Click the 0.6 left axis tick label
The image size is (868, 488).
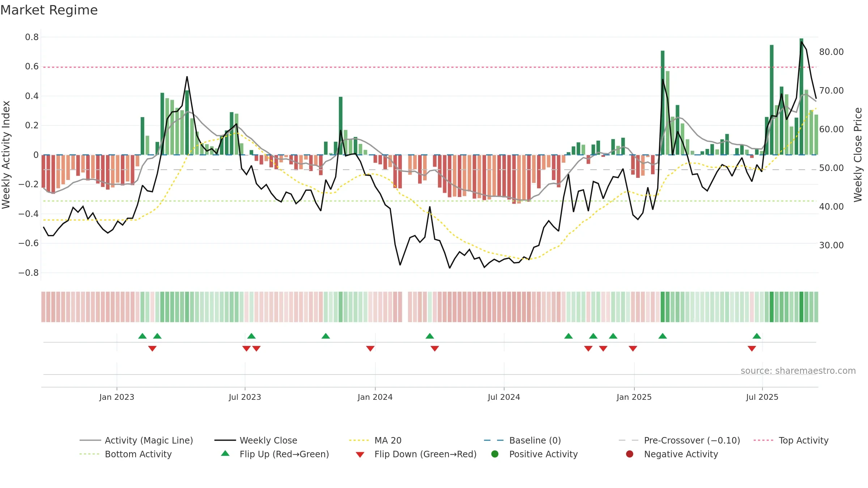tap(32, 67)
